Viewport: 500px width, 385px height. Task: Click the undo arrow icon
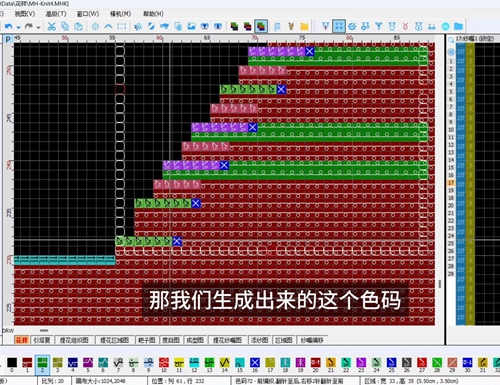[x=9, y=26]
